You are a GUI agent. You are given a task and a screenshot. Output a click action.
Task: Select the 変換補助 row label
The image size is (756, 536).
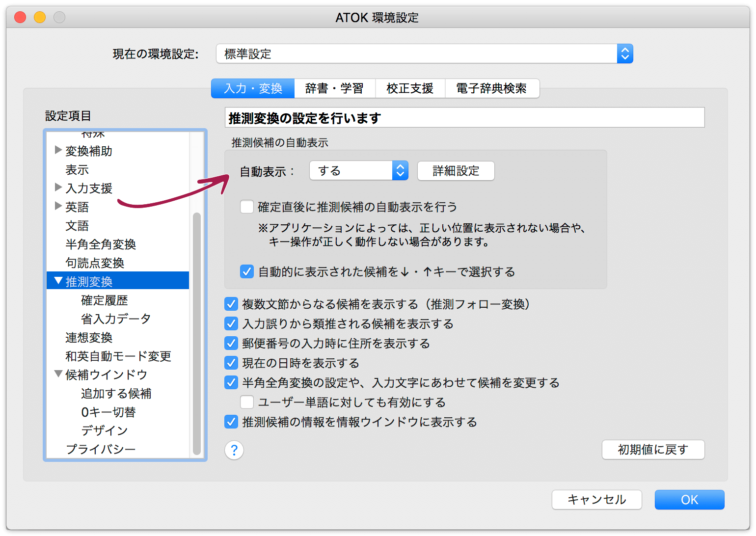89,151
